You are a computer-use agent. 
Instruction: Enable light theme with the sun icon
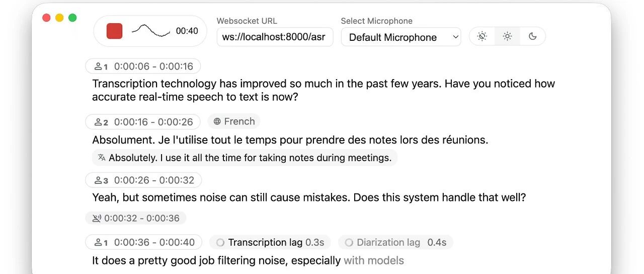click(x=507, y=36)
